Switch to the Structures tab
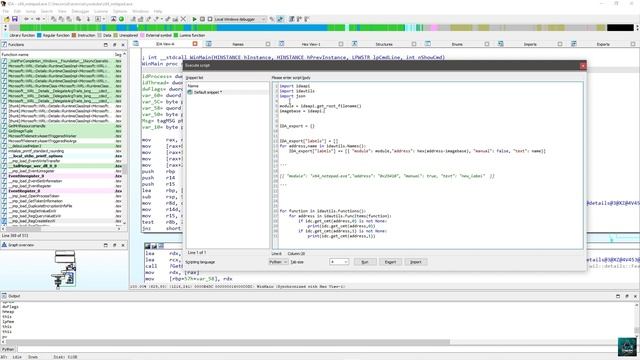Screen dimensions: 640x360 [384, 44]
